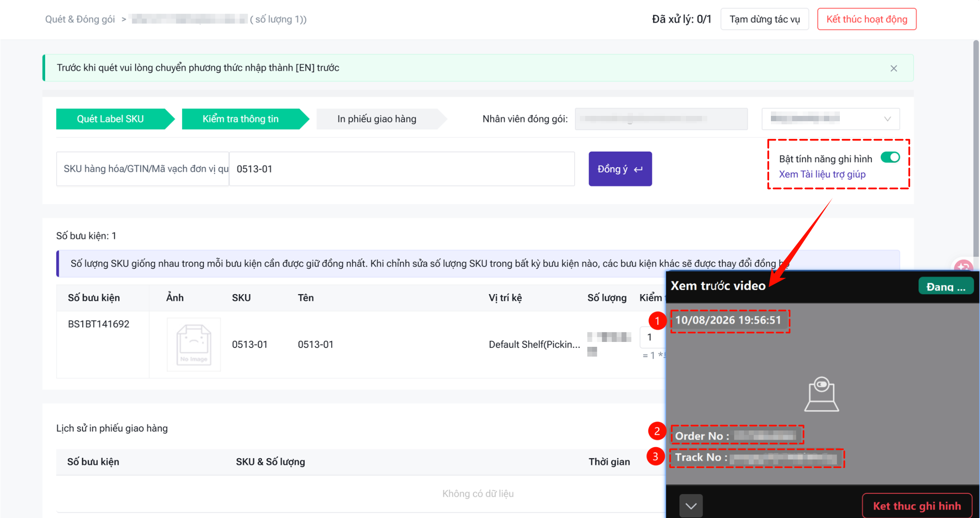This screenshot has height=518, width=980.
Task: Click Kết thúc hoạt động button
Action: [866, 19]
